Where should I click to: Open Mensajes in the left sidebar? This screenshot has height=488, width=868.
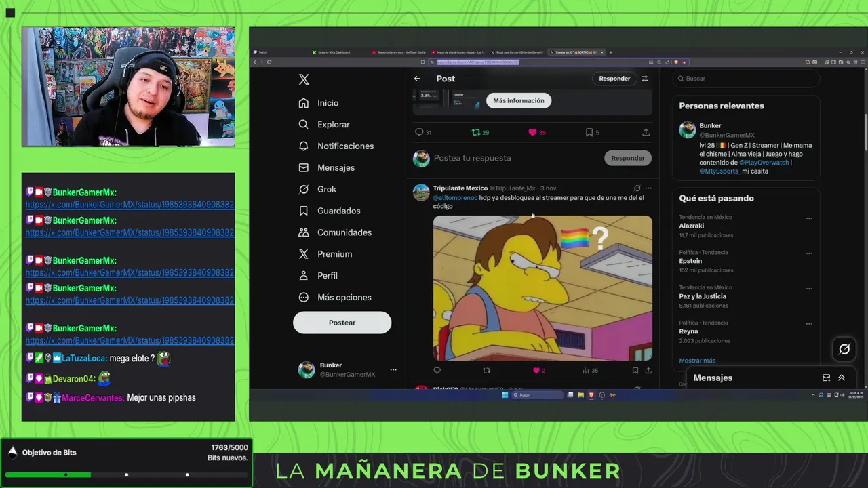click(x=327, y=168)
